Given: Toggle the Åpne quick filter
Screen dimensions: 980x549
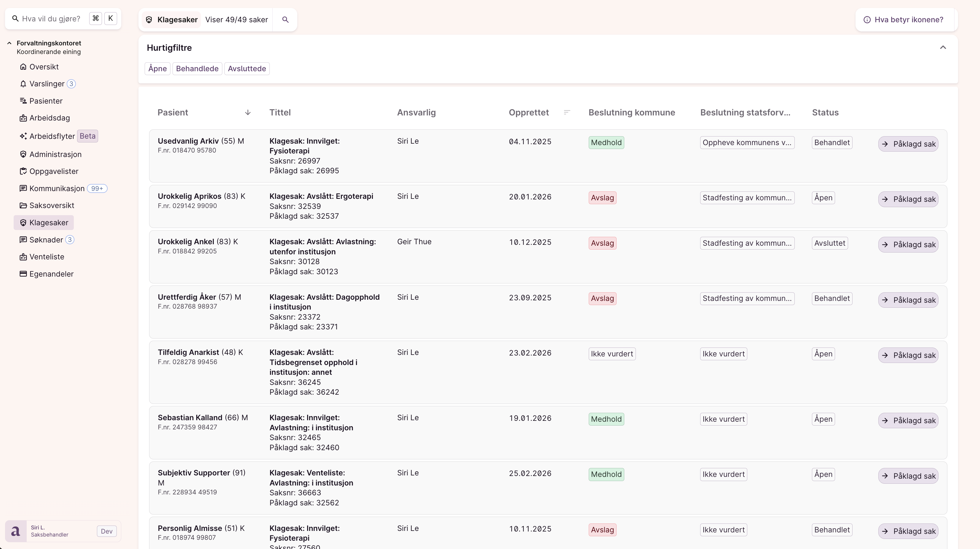Looking at the screenshot, I should tap(157, 69).
